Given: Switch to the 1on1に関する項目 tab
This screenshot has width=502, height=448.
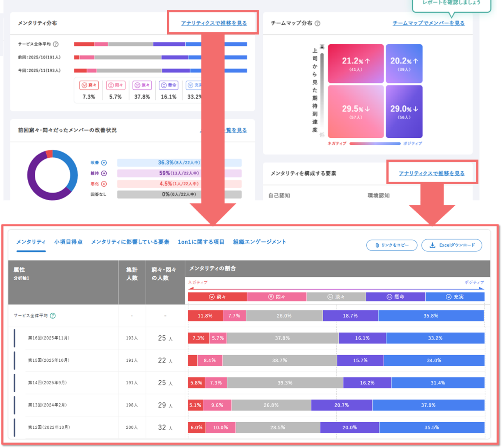Looking at the screenshot, I should pyautogui.click(x=201, y=242).
